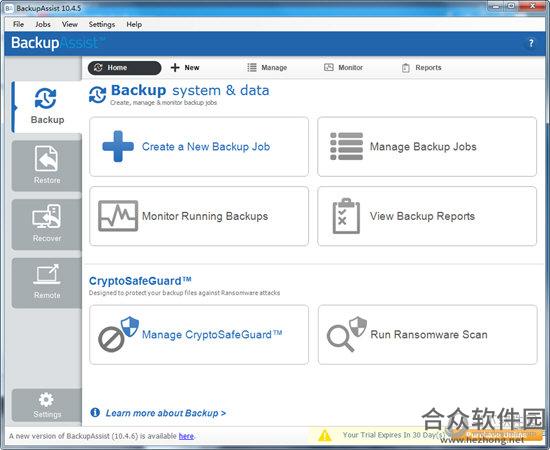The height and width of the screenshot is (450, 550).
Task: Open the File menu
Action: 18,24
